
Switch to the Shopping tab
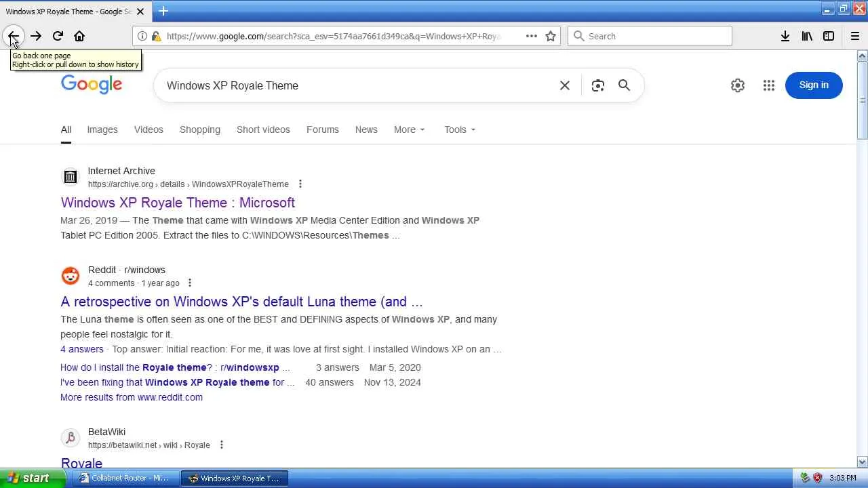click(x=200, y=129)
